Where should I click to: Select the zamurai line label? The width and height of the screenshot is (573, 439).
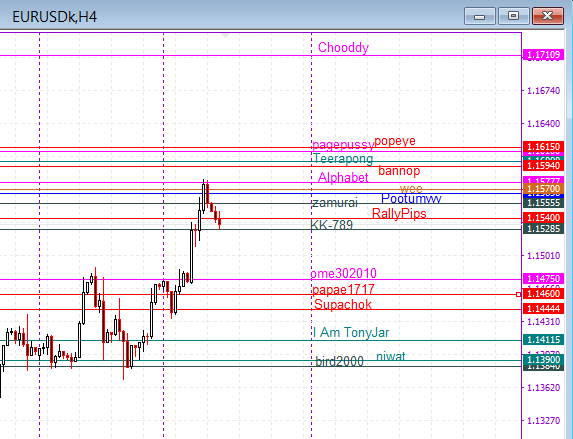(x=335, y=203)
